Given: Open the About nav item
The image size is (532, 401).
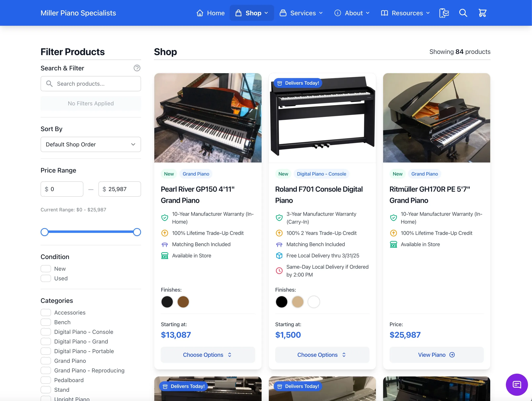Looking at the screenshot, I should click(x=352, y=13).
